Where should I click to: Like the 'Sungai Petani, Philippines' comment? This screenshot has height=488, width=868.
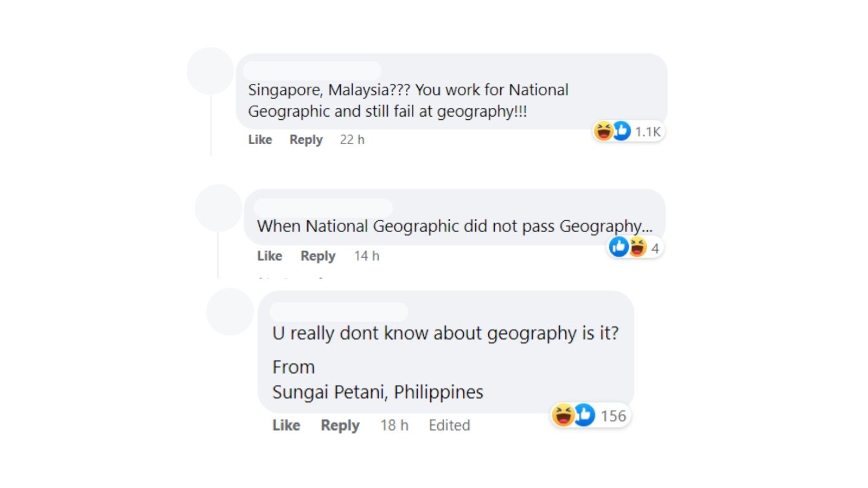pyautogui.click(x=286, y=425)
